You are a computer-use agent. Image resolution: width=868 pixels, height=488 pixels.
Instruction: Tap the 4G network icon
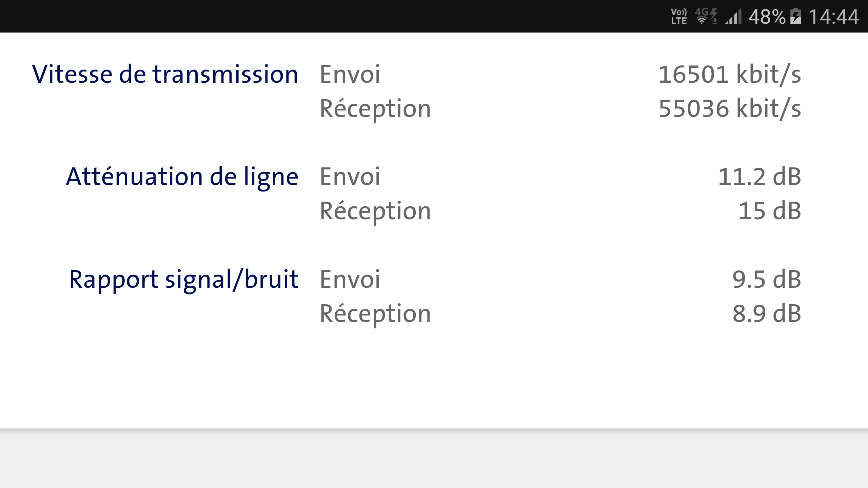[701, 12]
